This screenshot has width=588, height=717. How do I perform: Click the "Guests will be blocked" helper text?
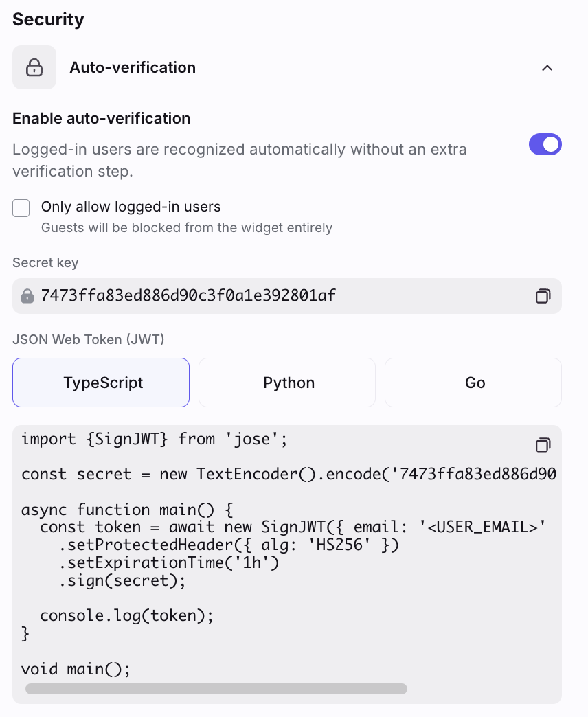pos(187,227)
